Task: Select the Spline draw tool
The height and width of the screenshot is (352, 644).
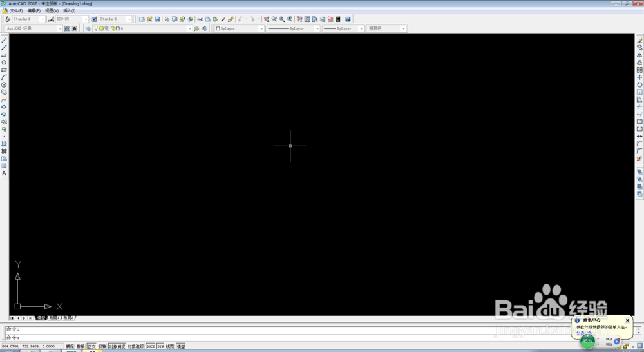Action: 4,99
